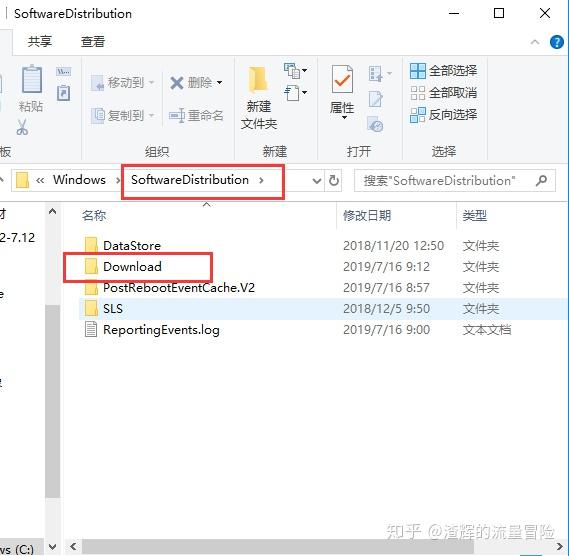
Task: Open Properties with the checkmark icon
Action: pos(342,79)
